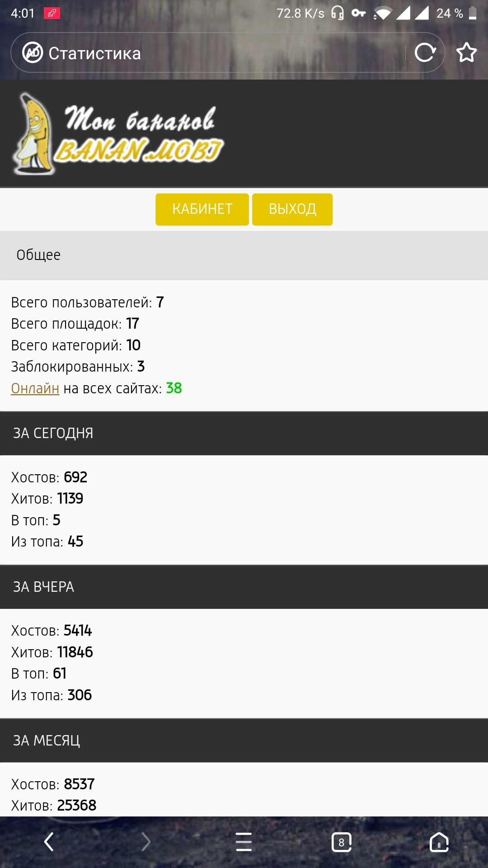Tap the ЗА МЕСЯЦ section header
488x868 pixels.
pos(47,741)
